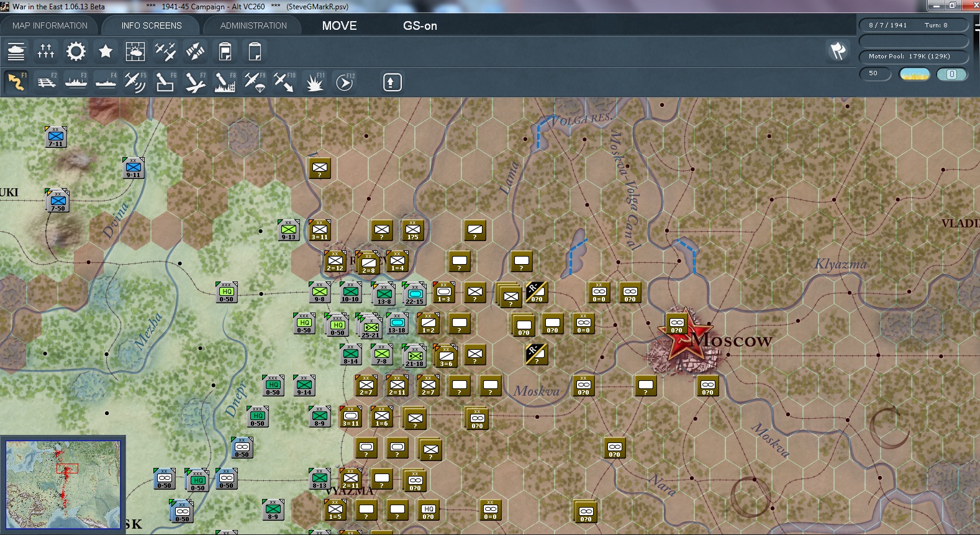Open the production gear screen
Screen dimensions: 980x535
tap(76, 51)
